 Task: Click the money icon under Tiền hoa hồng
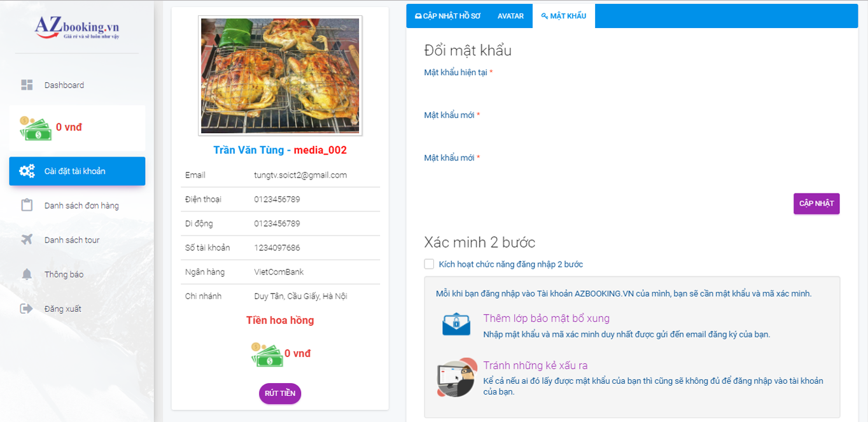pos(266,355)
